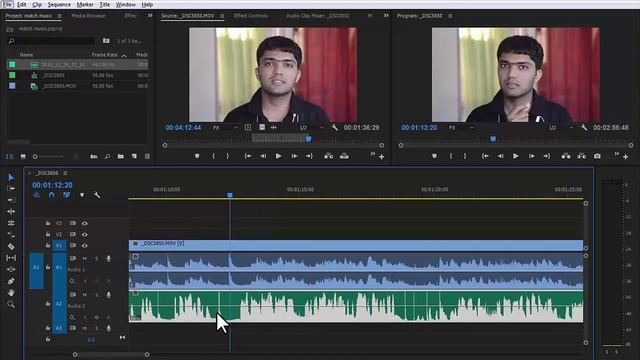Step forward one frame in Program monitor
Screen dimensions: 640x360
click(531, 156)
